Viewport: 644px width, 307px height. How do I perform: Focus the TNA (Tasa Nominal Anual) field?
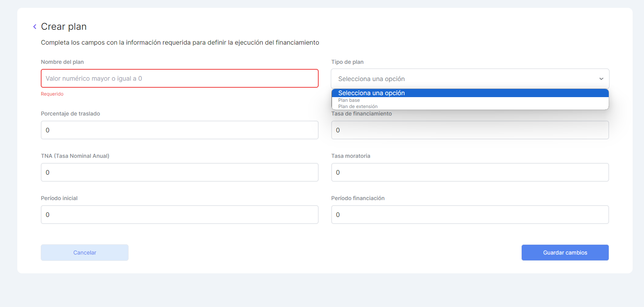(x=180, y=172)
